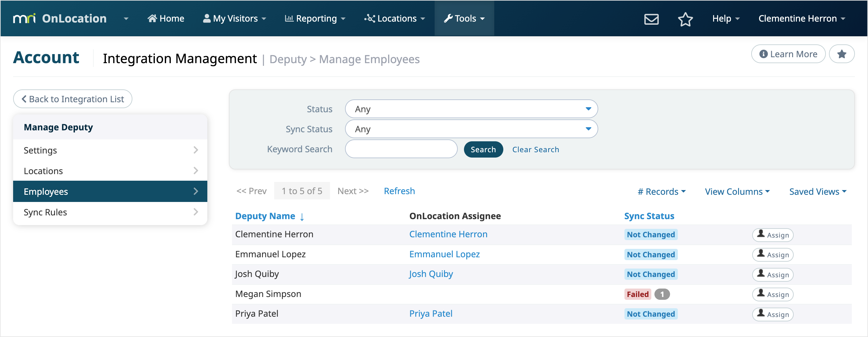Open the View Columns dropdown
The height and width of the screenshot is (337, 868).
[737, 192]
